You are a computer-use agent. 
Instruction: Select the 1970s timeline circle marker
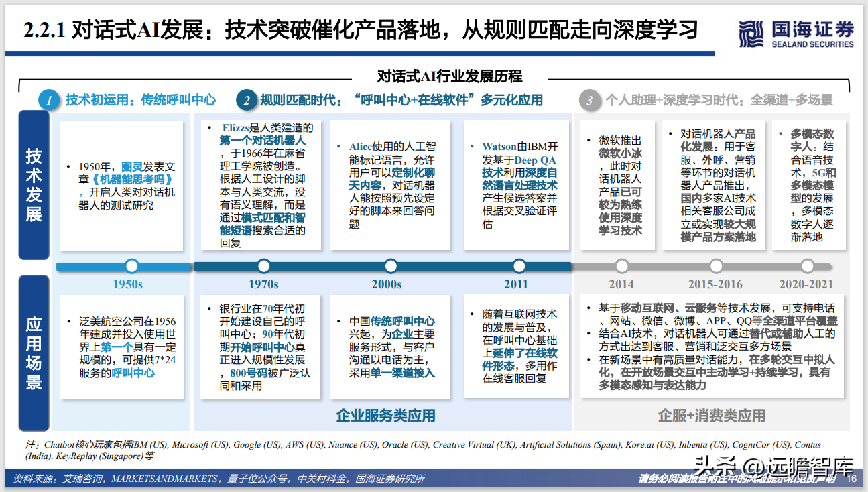click(x=263, y=266)
